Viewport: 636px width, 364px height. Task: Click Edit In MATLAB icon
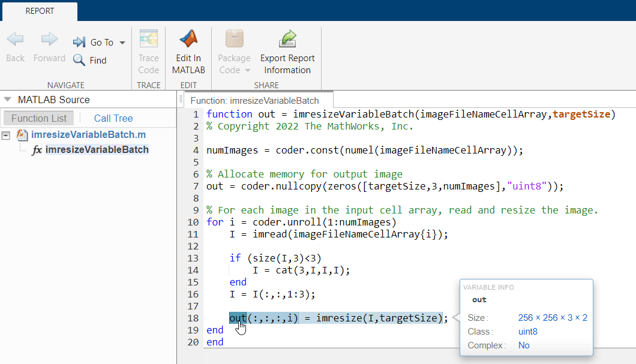coord(188,40)
